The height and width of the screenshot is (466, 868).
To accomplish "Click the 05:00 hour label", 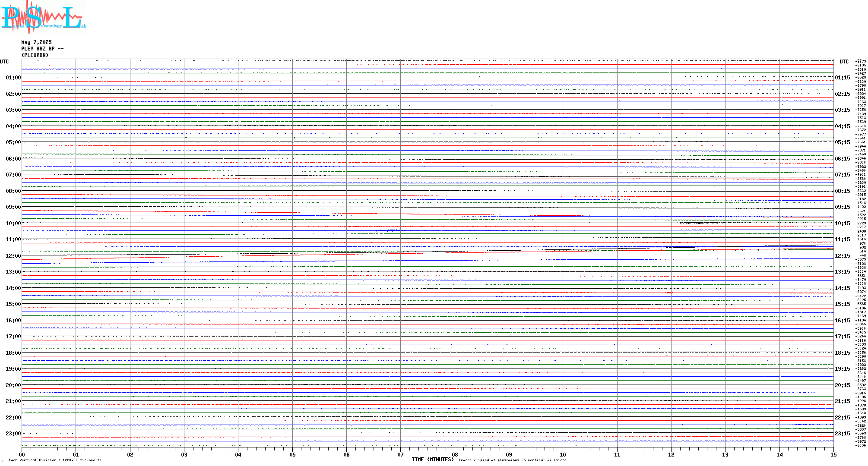I will click(13, 142).
